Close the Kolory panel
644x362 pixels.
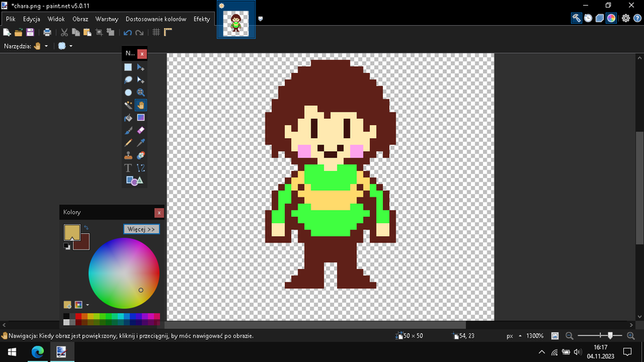point(159,212)
